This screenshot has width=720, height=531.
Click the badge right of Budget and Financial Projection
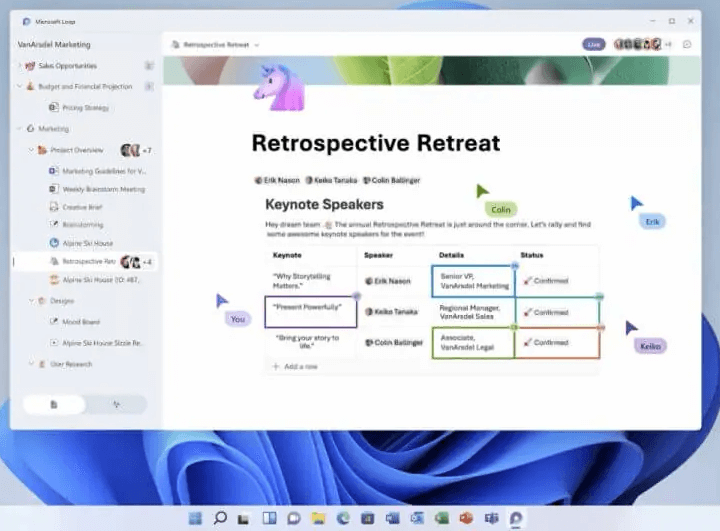tap(149, 86)
